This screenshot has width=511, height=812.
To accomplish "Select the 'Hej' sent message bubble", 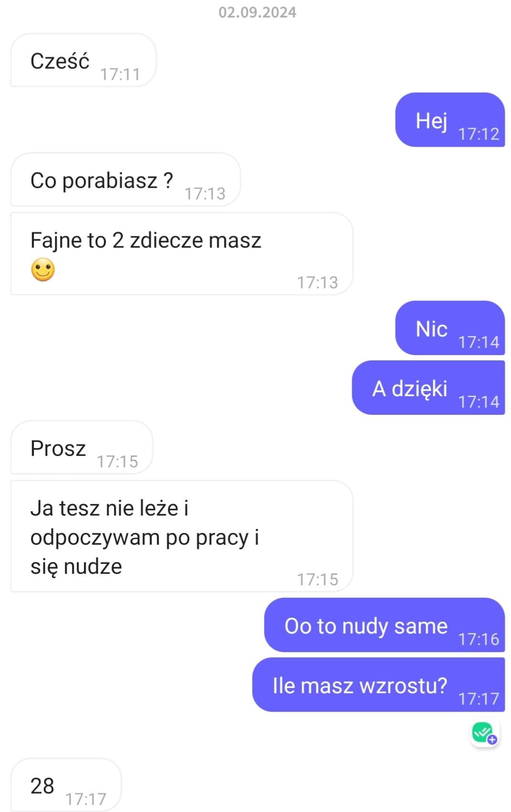I will 450,120.
